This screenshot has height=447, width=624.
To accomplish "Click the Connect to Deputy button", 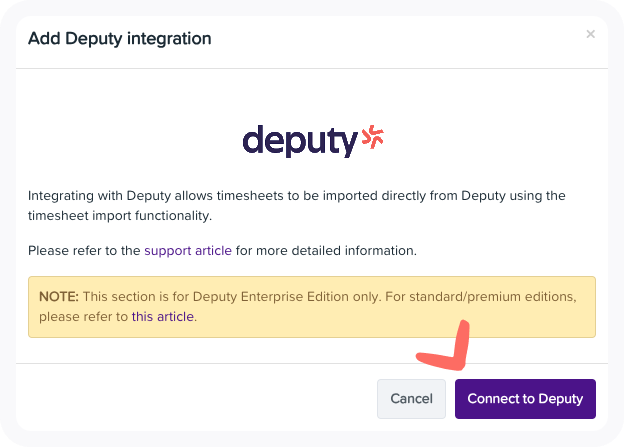I will click(x=525, y=399).
